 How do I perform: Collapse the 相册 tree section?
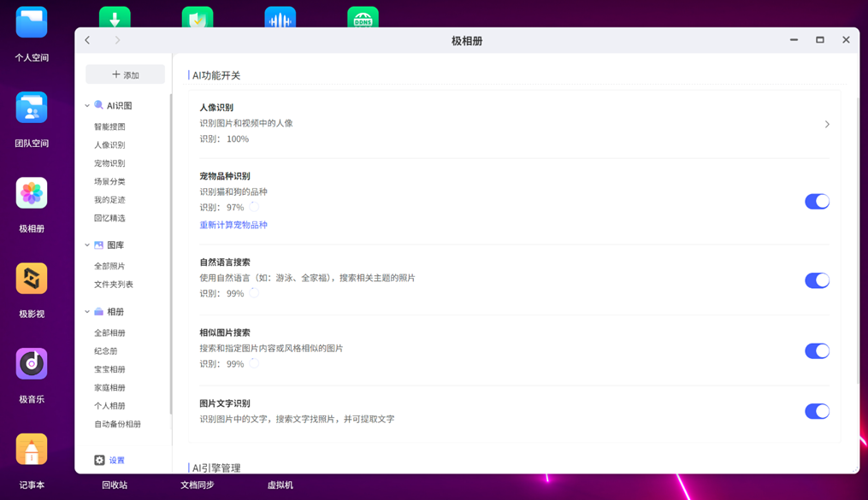(x=87, y=312)
